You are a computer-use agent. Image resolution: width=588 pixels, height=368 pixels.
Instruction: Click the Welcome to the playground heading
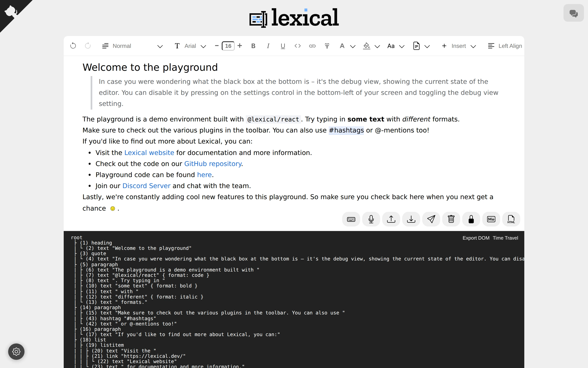[x=150, y=67]
